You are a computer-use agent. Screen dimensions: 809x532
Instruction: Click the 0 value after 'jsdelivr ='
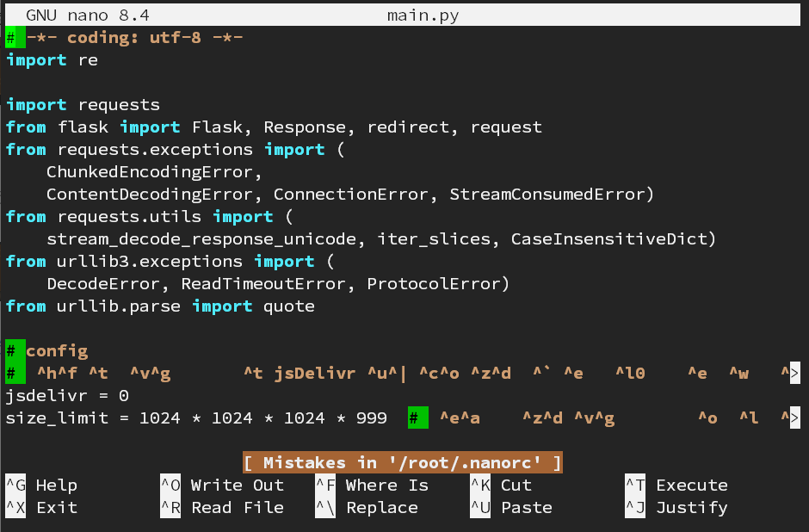click(124, 396)
